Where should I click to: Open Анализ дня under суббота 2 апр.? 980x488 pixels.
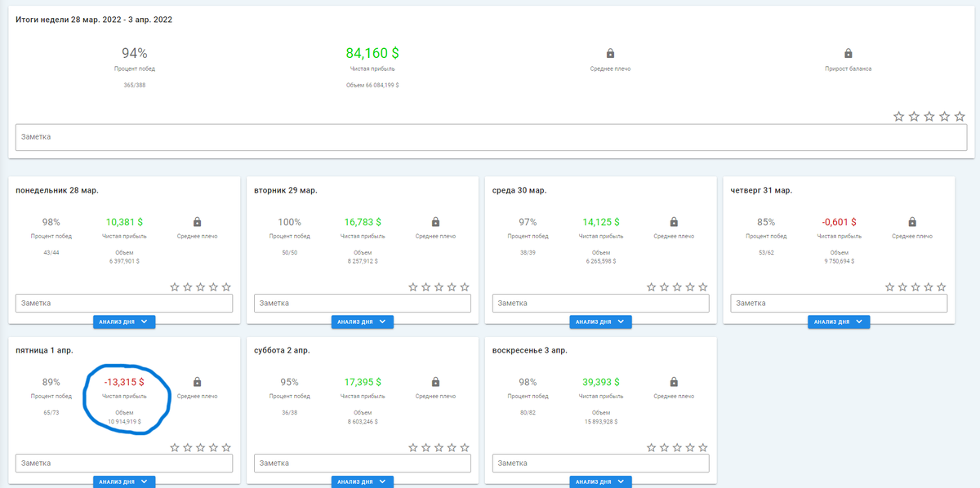click(363, 481)
